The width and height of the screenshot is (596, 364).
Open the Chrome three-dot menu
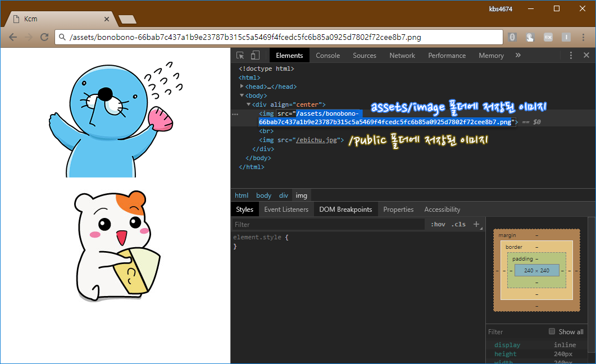point(583,37)
